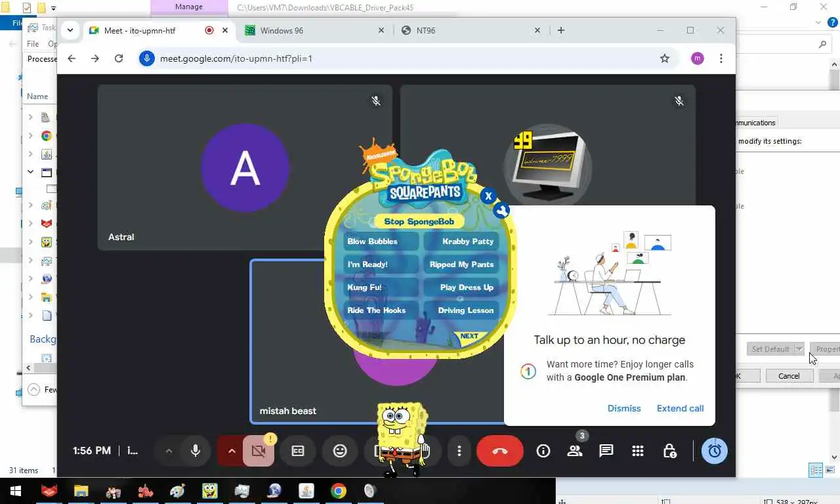Click Cancel in Sound dialog
The width and height of the screenshot is (840, 504).
click(x=789, y=376)
